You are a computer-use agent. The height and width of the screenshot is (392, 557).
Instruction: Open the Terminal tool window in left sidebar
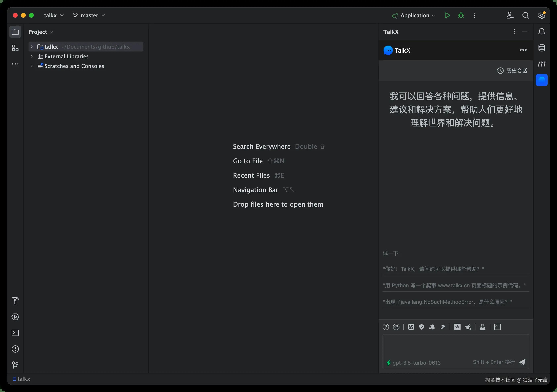(x=15, y=333)
